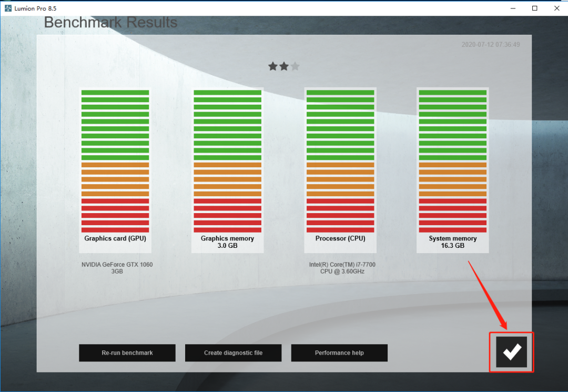Open Performance help
The width and height of the screenshot is (568, 392).
pos(339,353)
